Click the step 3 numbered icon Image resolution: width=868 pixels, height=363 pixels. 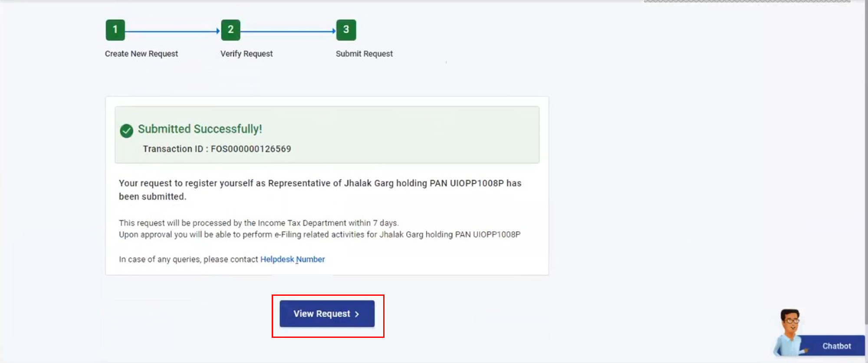click(346, 30)
